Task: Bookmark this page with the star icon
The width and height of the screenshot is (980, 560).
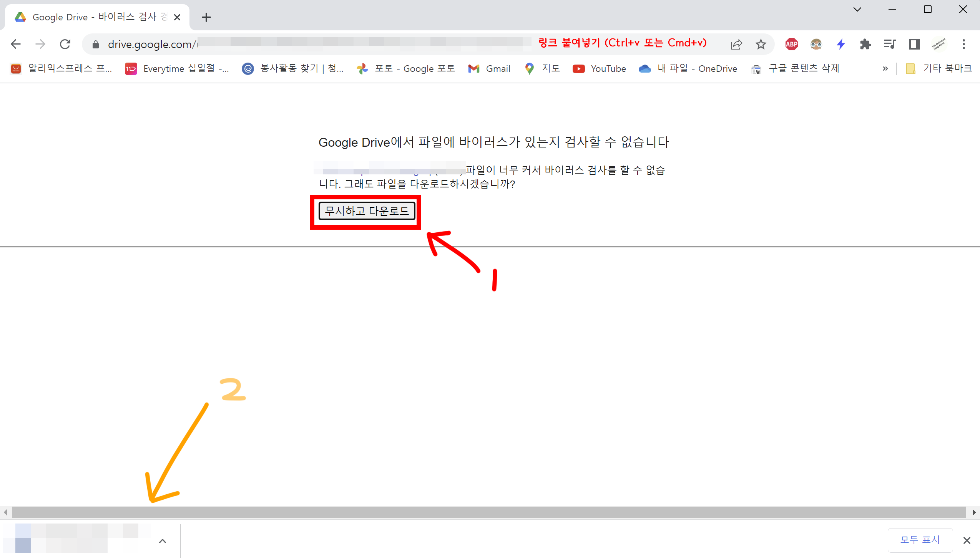Action: [x=761, y=44]
